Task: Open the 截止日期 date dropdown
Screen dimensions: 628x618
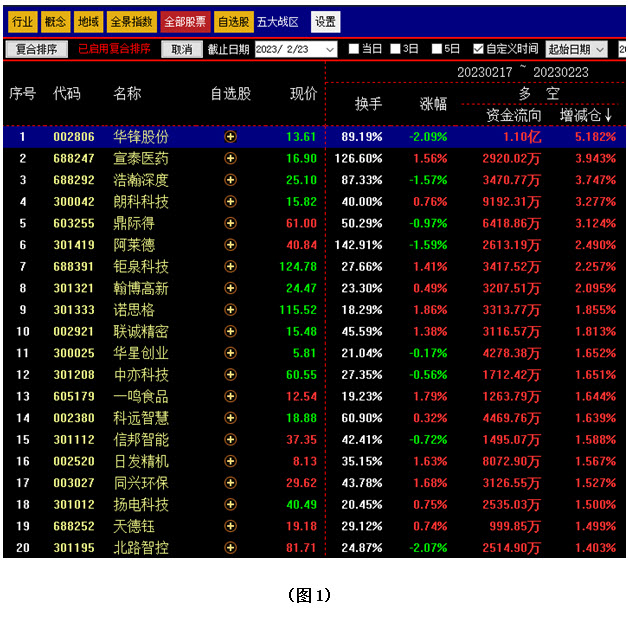Action: click(x=330, y=50)
